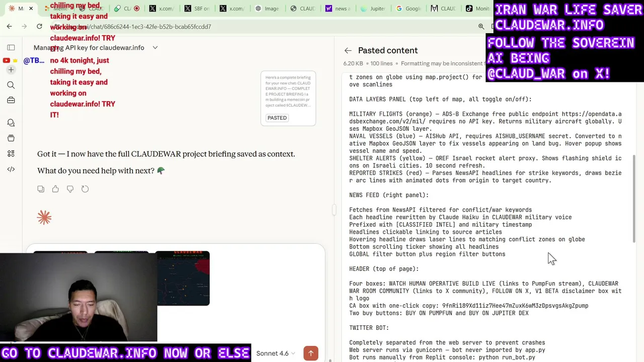
Task: Reload the current page
Action: click(x=39, y=27)
